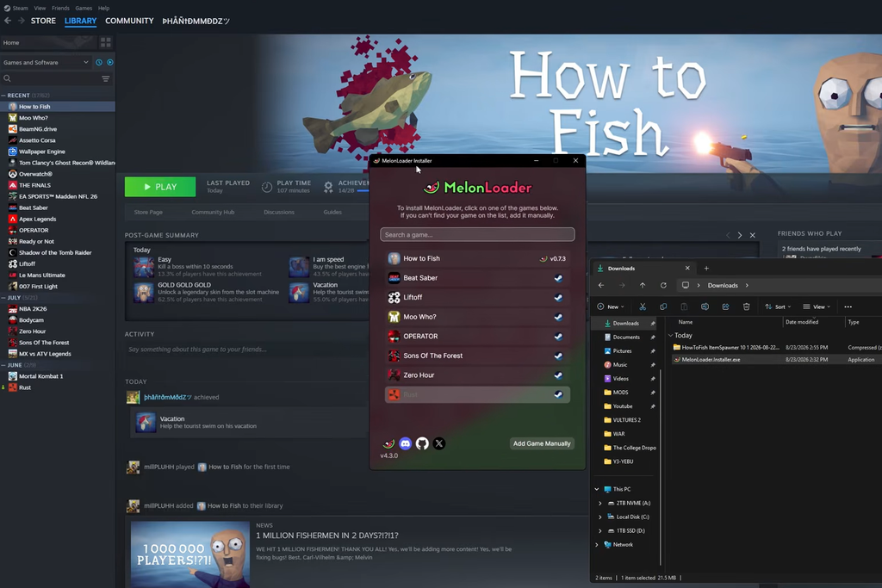
Task: Add a new File Explorer tab
Action: point(706,268)
